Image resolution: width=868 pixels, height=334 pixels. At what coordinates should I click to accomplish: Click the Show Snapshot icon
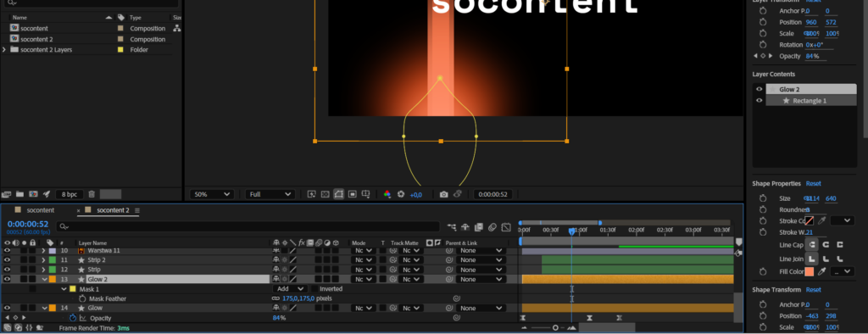pos(457,194)
